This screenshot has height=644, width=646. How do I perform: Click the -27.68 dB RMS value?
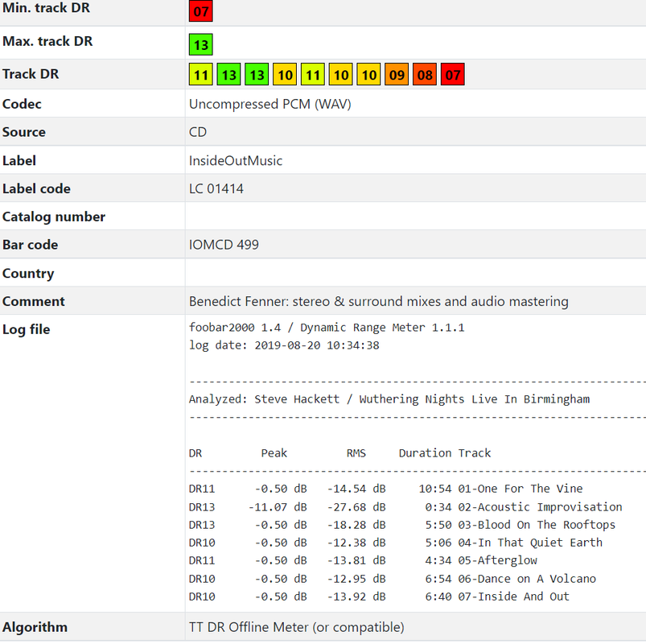pyautogui.click(x=356, y=506)
